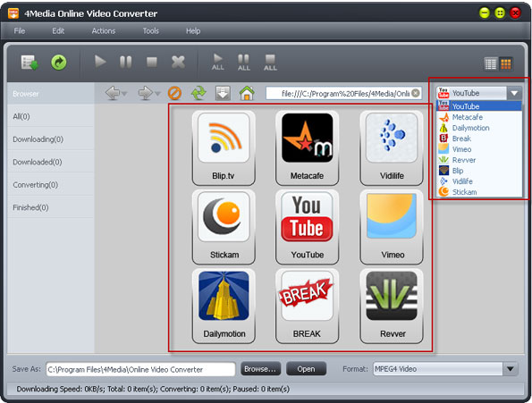532x403 pixels.
Task: Open the Vidilife site tile
Action: click(x=392, y=147)
